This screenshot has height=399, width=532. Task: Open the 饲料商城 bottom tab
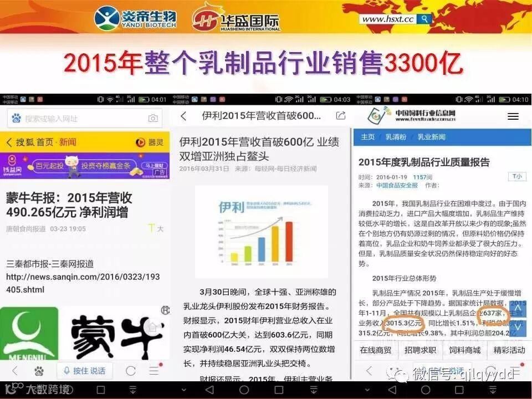(x=465, y=350)
